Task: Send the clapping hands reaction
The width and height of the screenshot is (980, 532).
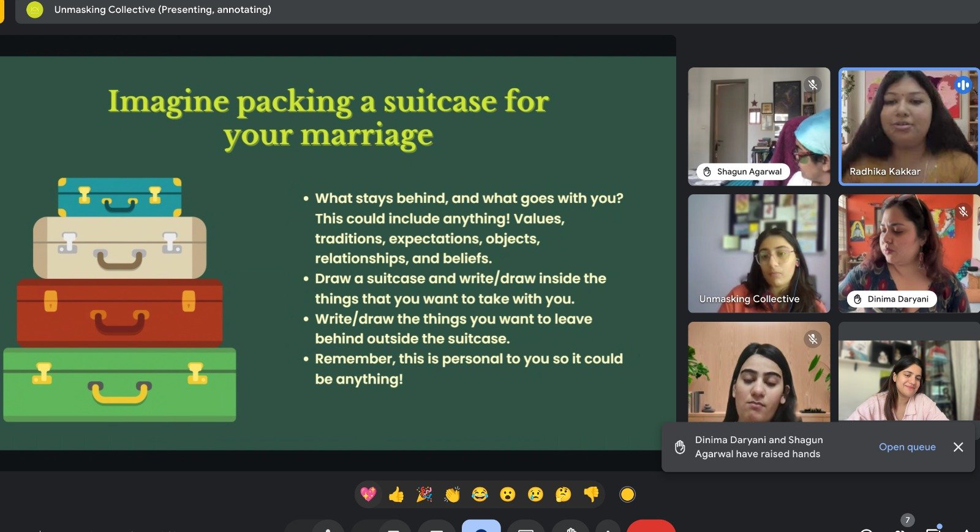Action: coord(452,494)
